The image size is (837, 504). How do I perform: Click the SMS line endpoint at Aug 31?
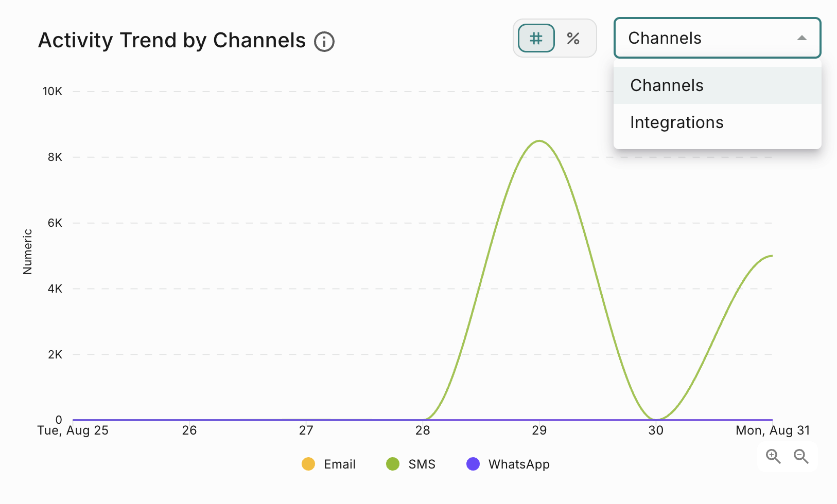[x=772, y=256]
